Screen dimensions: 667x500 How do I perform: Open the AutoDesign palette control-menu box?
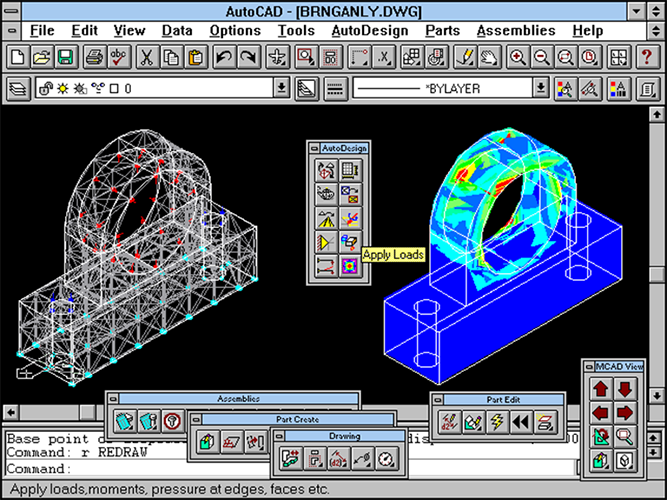[x=314, y=148]
